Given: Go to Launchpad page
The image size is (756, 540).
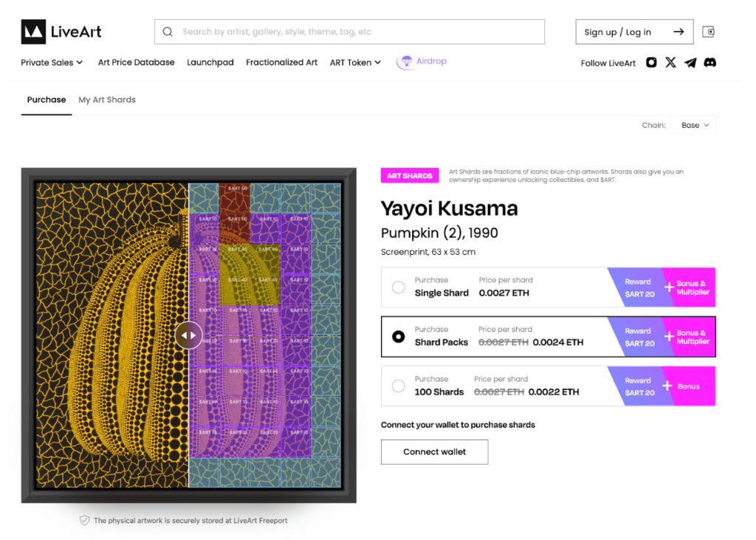Looking at the screenshot, I should pos(210,62).
